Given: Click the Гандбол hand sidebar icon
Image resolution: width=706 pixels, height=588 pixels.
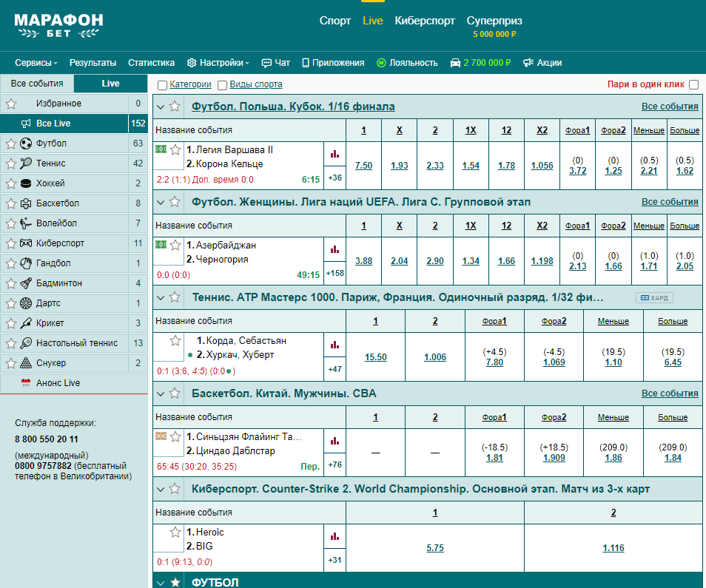Looking at the screenshot, I should click(26, 263).
